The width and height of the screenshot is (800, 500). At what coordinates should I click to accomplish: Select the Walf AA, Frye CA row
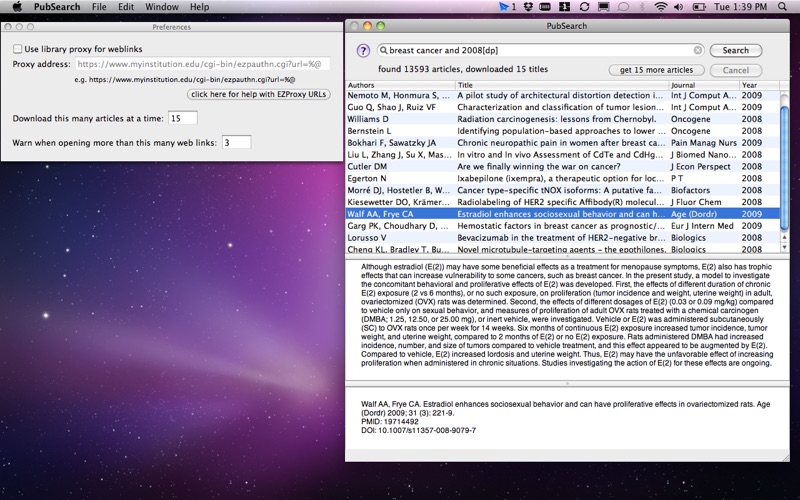(x=563, y=214)
